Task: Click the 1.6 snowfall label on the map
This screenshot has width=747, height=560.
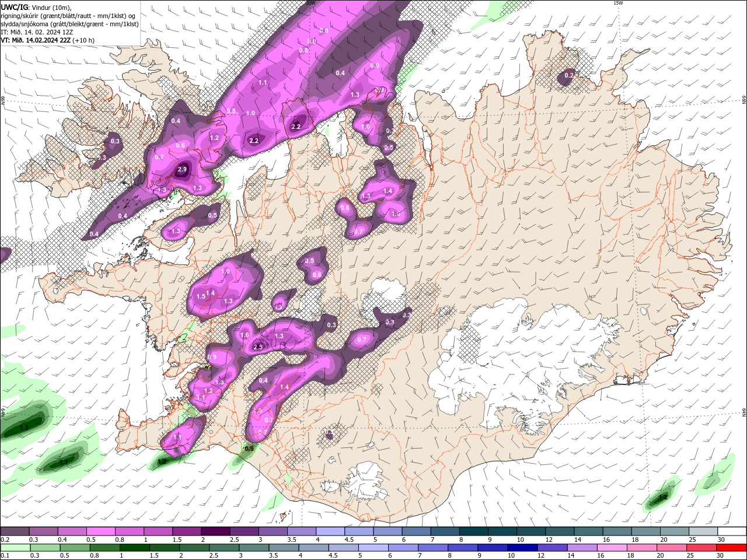Action: coord(245,335)
